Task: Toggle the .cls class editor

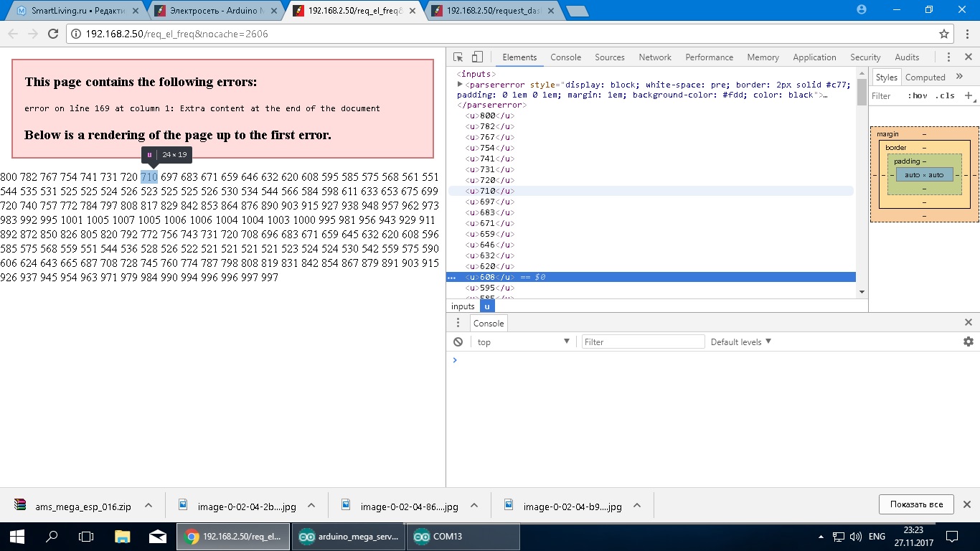Action: tap(946, 95)
